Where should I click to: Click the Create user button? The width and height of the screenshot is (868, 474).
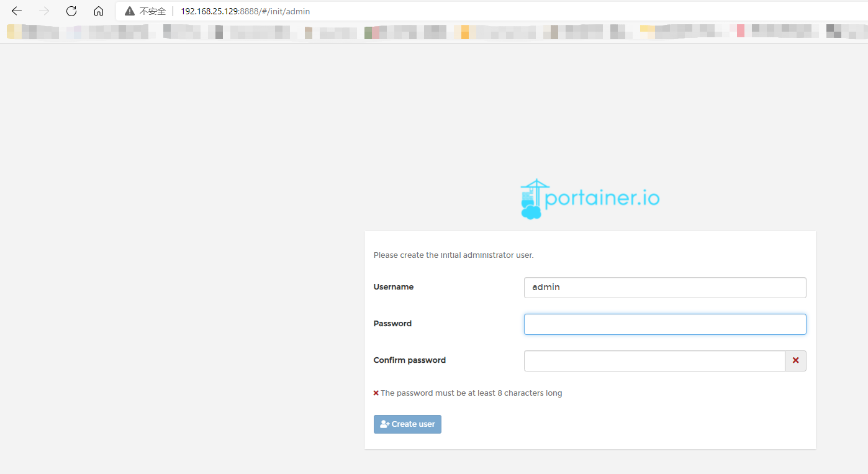coord(407,424)
